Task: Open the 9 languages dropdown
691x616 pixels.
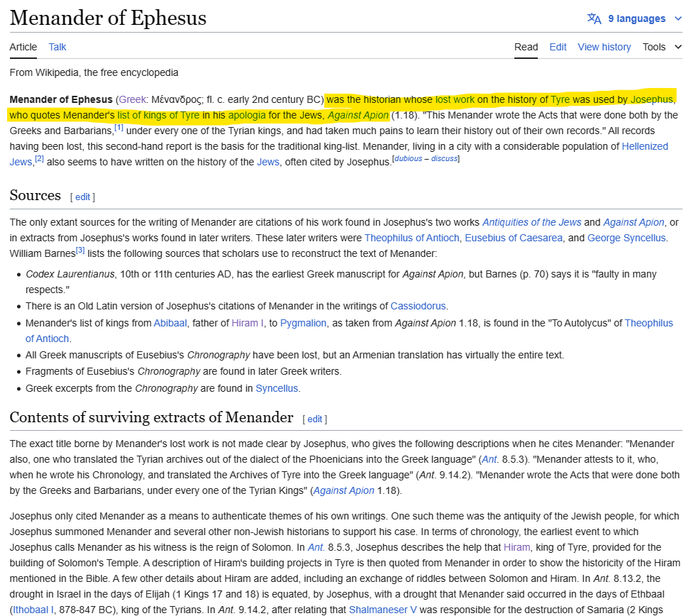Action: pyautogui.click(x=636, y=18)
